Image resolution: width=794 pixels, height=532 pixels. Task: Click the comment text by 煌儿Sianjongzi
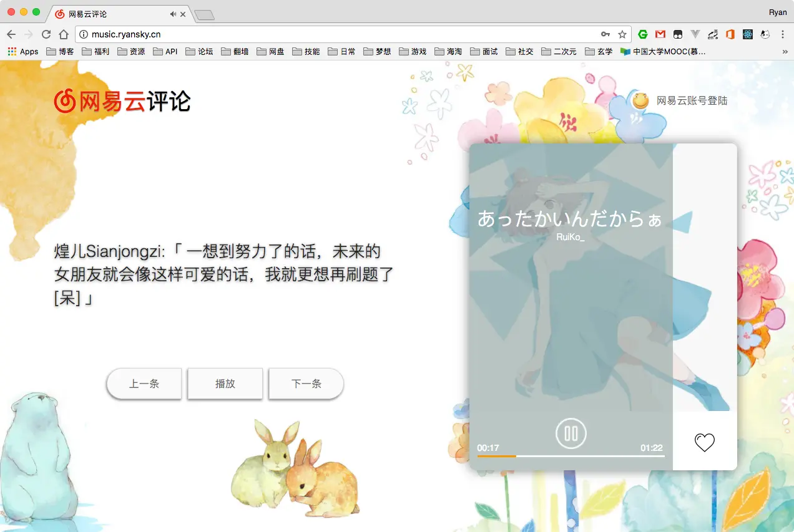coord(223,275)
